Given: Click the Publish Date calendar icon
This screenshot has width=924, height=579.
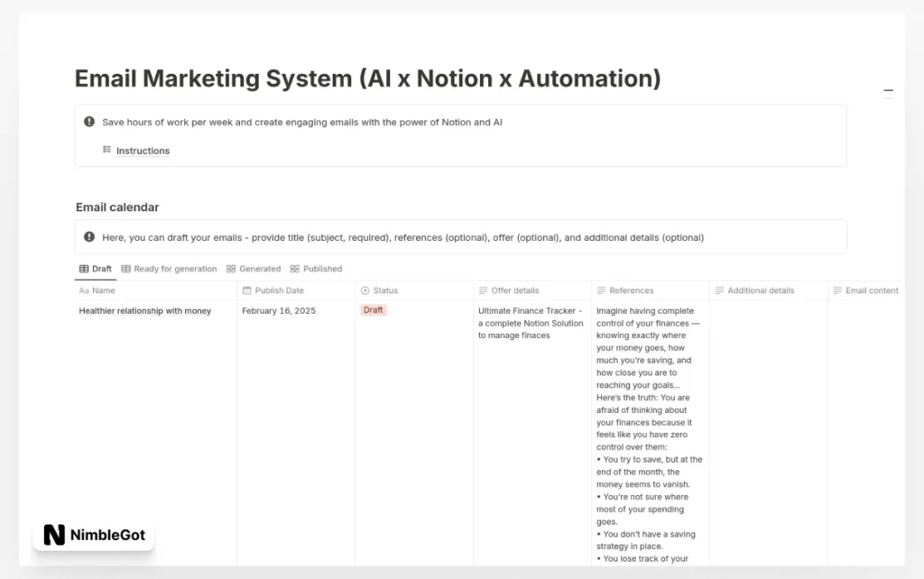Looking at the screenshot, I should pos(247,290).
